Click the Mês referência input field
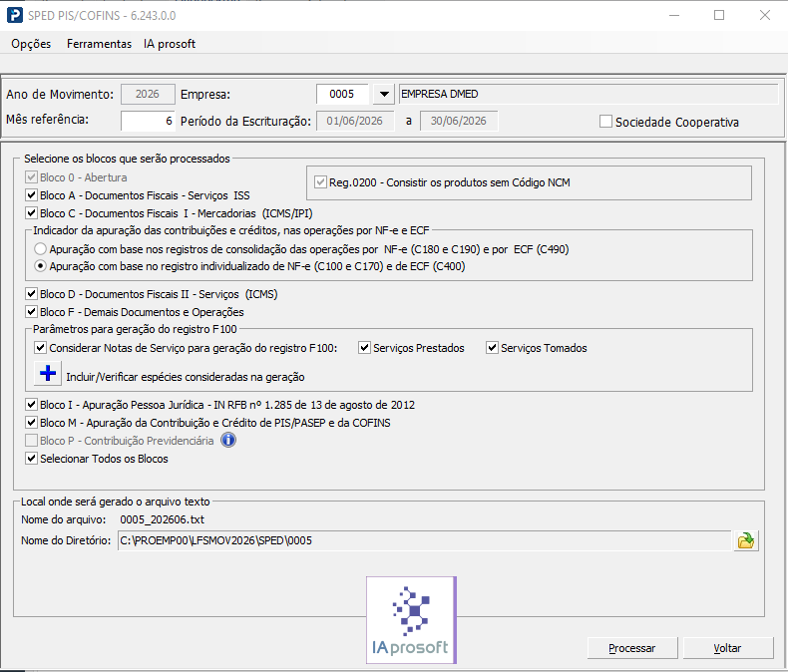This screenshot has width=788, height=672. [x=148, y=121]
